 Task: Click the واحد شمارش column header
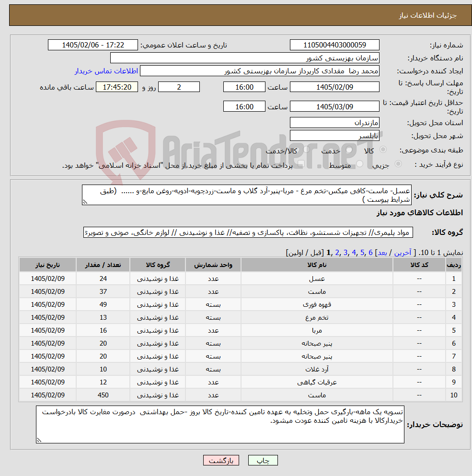[213, 265]
